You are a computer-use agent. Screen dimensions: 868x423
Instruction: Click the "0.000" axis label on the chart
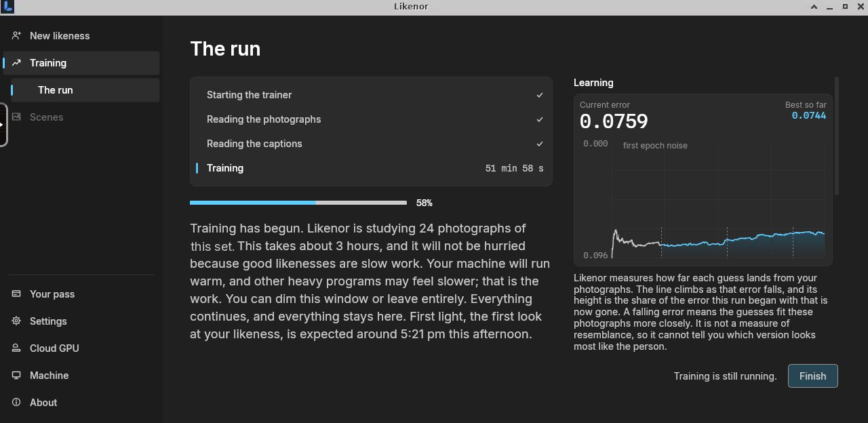click(595, 144)
